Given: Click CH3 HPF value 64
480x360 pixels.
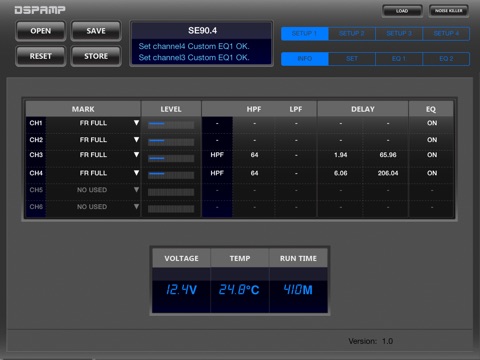Looking at the screenshot, I should (254, 155).
